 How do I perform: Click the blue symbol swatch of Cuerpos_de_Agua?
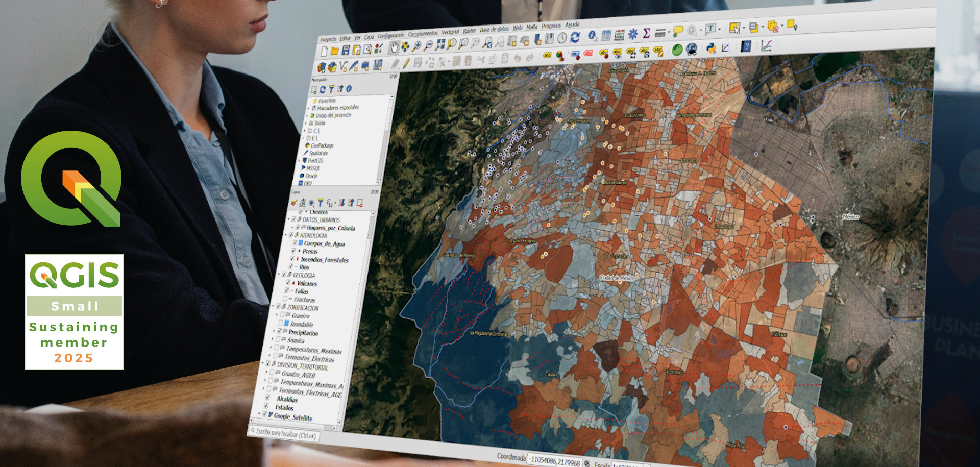301,243
